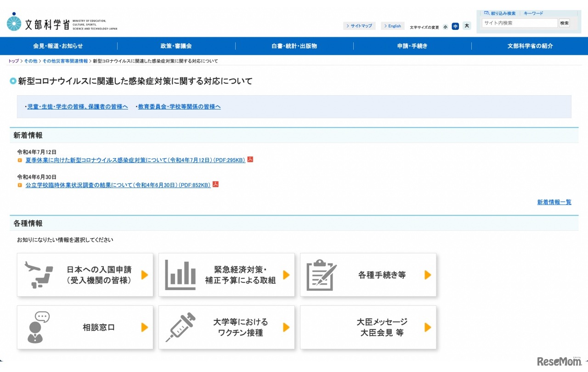Switch text size to 大
588x372 pixels.
pos(467,26)
